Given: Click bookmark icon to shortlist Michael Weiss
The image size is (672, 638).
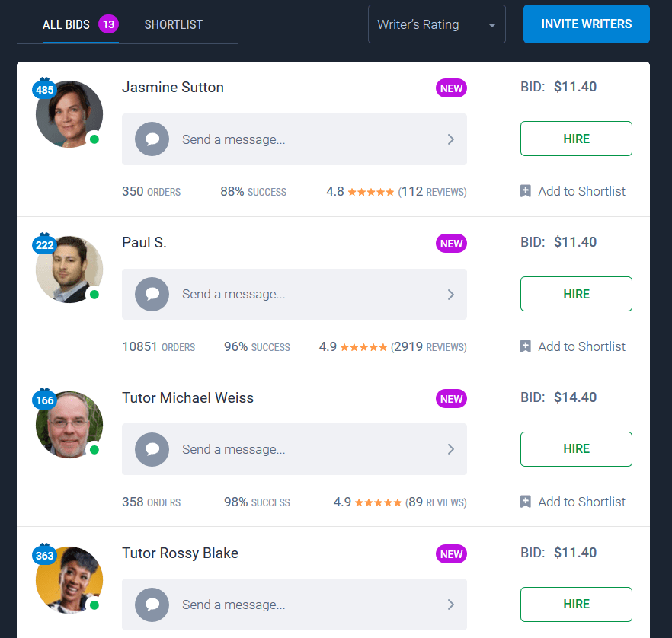Looking at the screenshot, I should [x=526, y=502].
